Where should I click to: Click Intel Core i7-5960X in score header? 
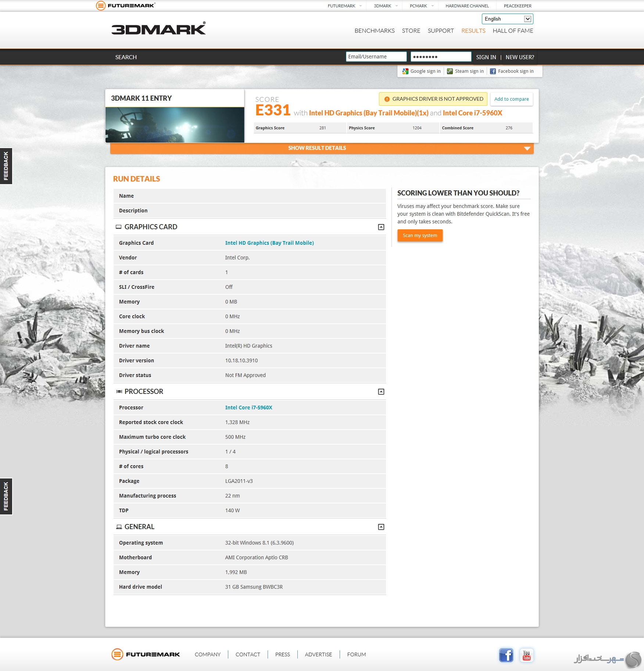pos(472,113)
